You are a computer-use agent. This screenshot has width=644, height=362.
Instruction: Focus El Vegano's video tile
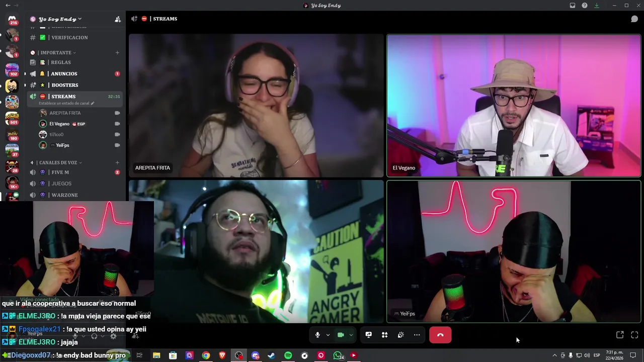pyautogui.click(x=514, y=106)
